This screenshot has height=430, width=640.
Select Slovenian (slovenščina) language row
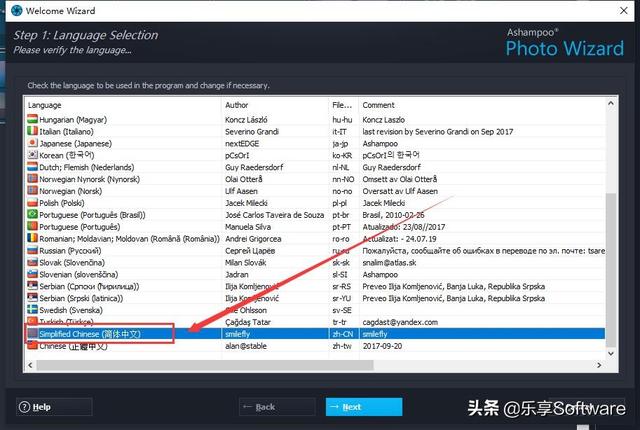[x=315, y=274]
